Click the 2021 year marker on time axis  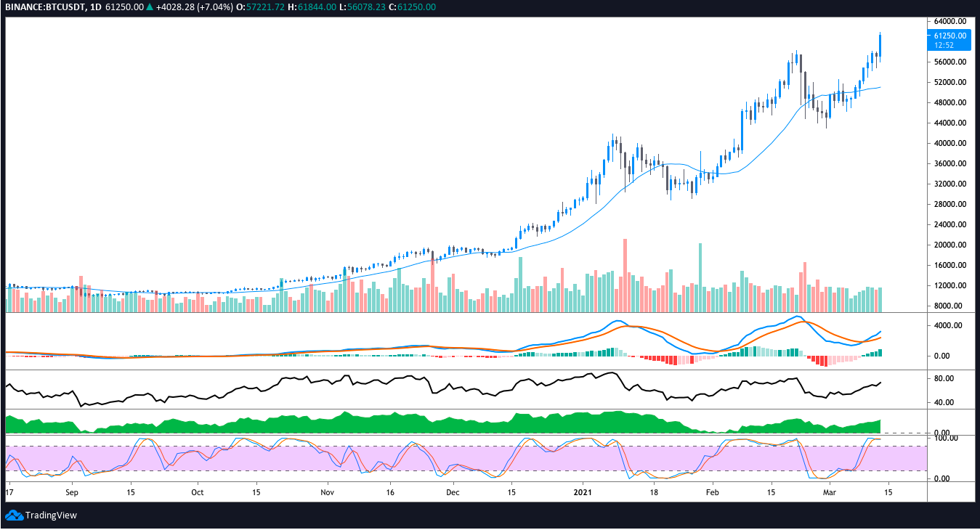(584, 492)
